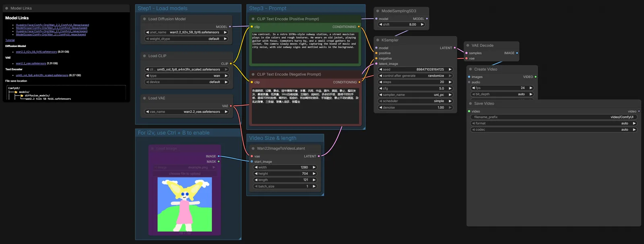Click the positive prompt text box
Viewport: 644px width, 244px height.
point(305,48)
